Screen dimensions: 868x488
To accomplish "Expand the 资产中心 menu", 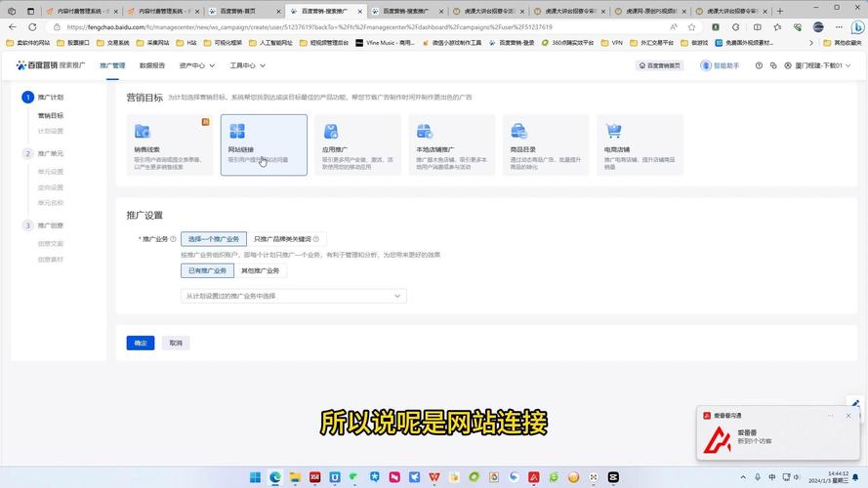I will [x=196, y=65].
